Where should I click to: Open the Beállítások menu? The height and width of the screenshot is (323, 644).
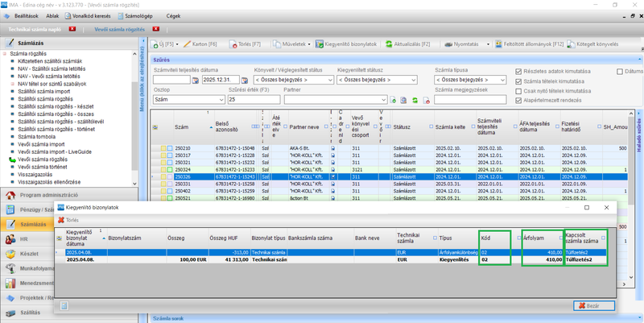tap(26, 15)
